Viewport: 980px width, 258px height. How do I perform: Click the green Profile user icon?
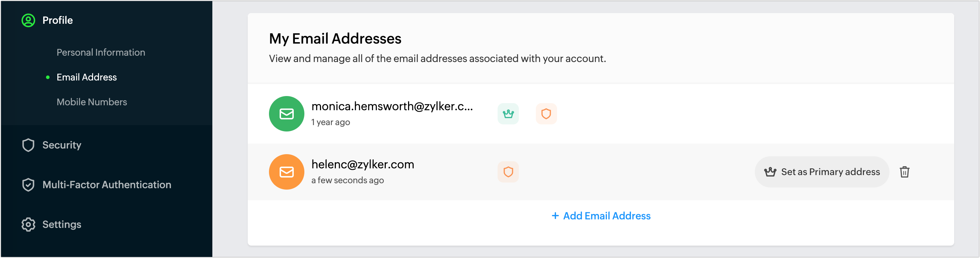coord(28,20)
